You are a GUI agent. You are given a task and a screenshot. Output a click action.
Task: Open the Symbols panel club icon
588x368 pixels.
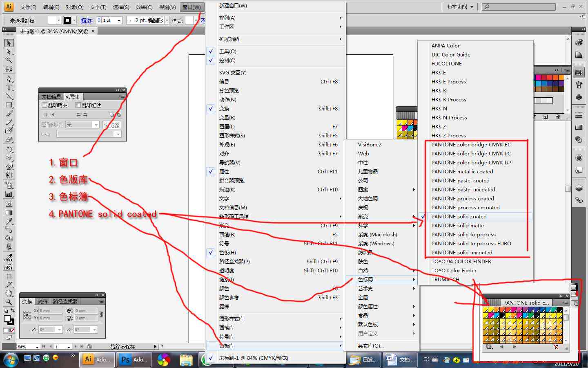[579, 97]
